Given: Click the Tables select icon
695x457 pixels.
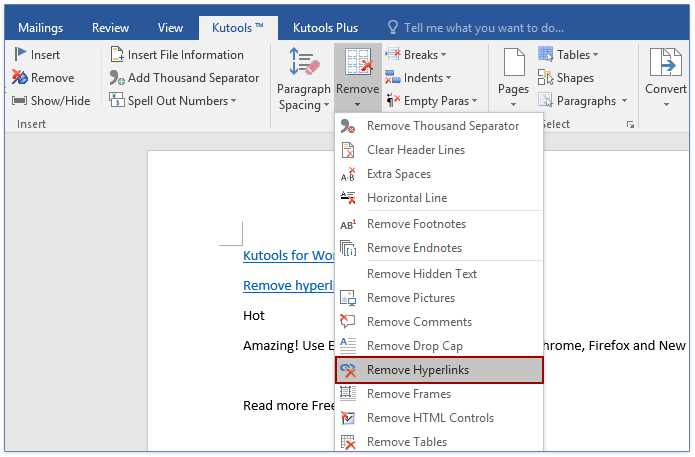Looking at the screenshot, I should [545, 55].
